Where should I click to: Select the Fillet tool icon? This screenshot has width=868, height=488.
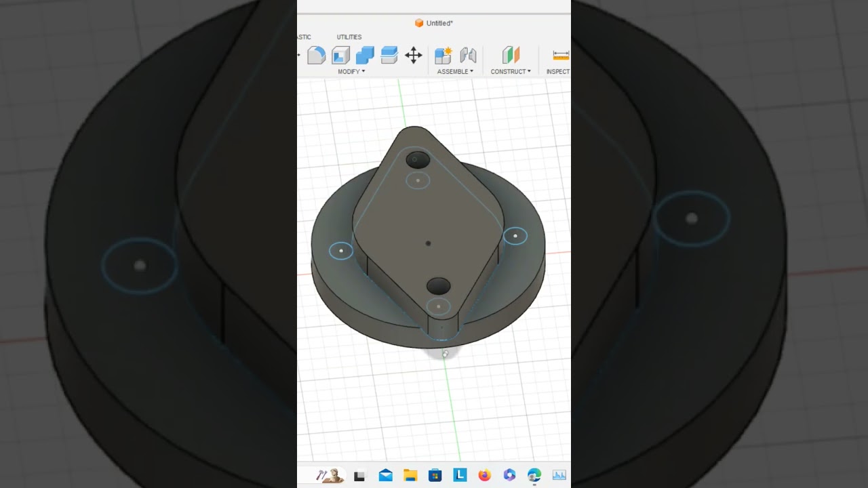point(317,55)
